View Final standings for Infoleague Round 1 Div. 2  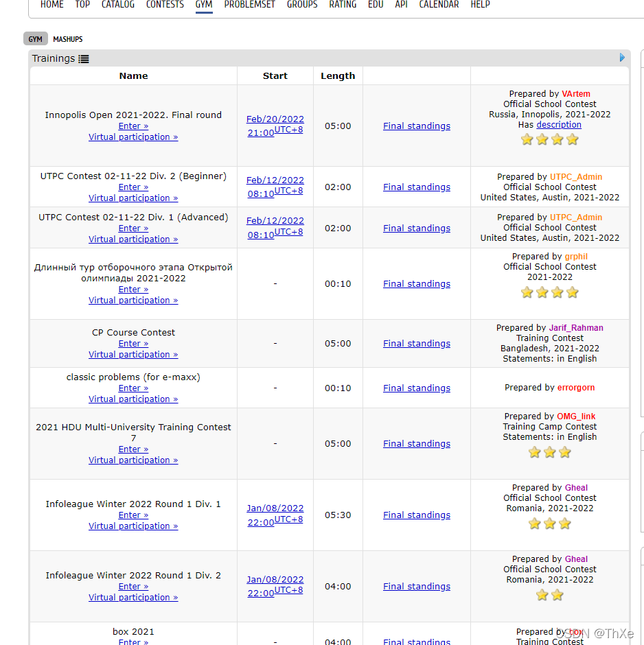[x=417, y=587]
